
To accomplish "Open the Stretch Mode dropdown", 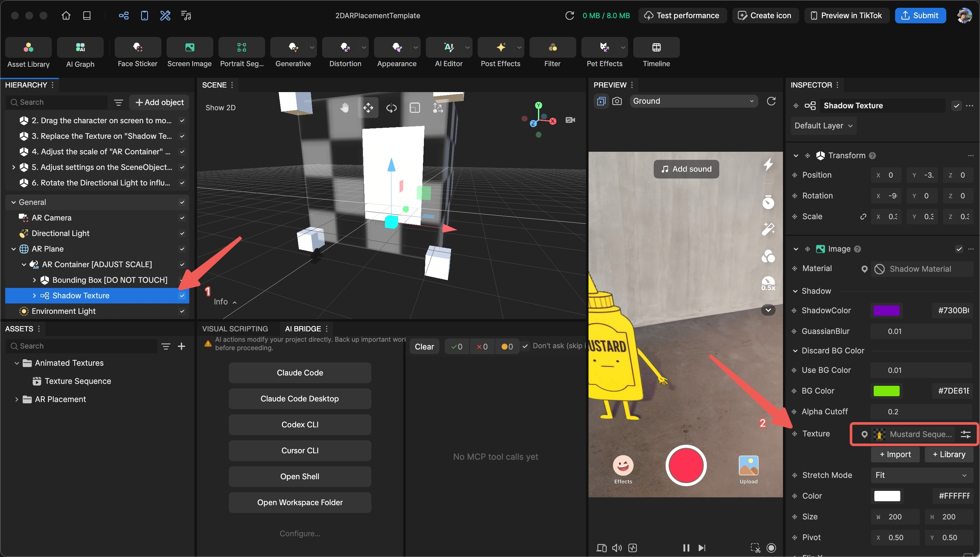I will pyautogui.click(x=921, y=475).
